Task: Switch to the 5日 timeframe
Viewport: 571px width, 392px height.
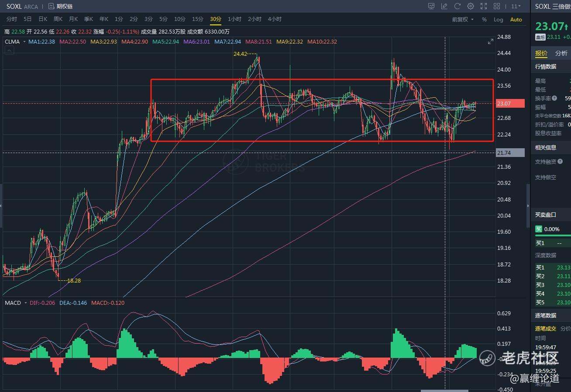Action: tap(28, 19)
